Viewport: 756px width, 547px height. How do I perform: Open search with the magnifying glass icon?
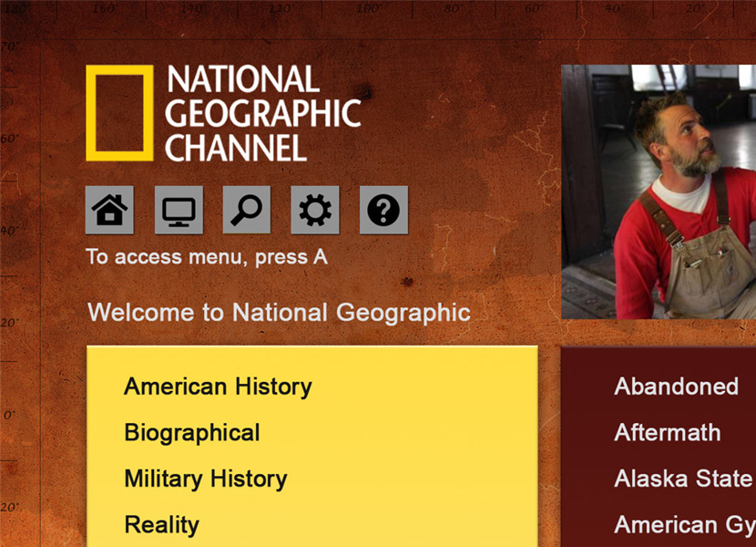(246, 210)
